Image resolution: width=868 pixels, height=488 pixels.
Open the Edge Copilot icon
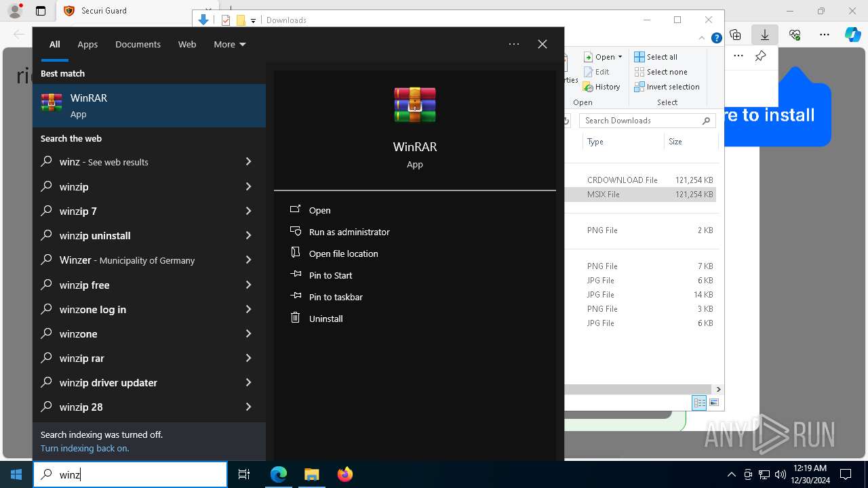coord(852,35)
